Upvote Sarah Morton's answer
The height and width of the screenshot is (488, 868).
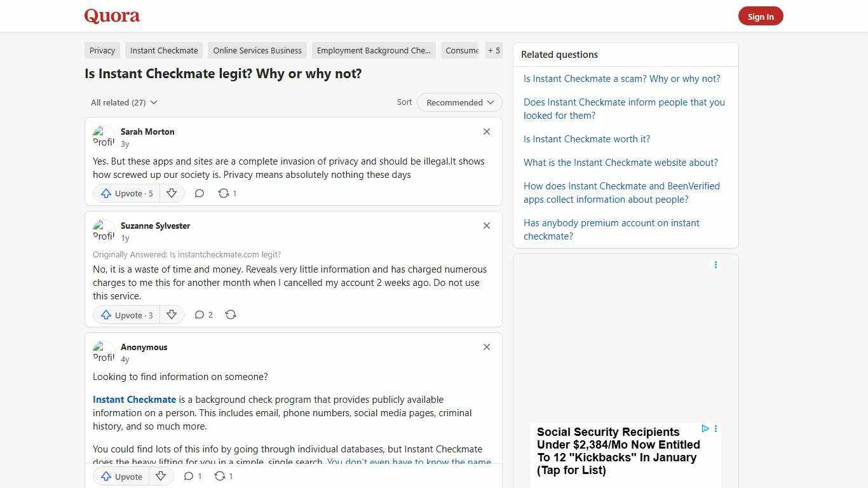(126, 193)
